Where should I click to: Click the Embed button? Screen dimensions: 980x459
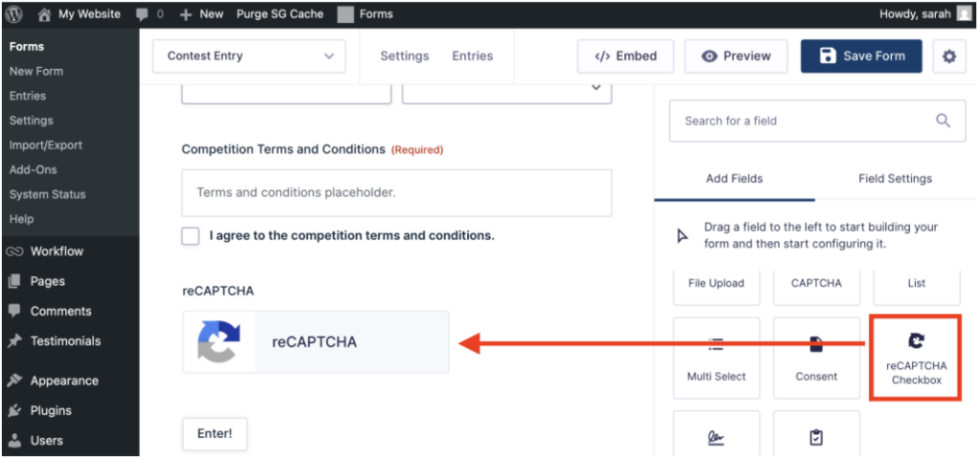pos(626,56)
